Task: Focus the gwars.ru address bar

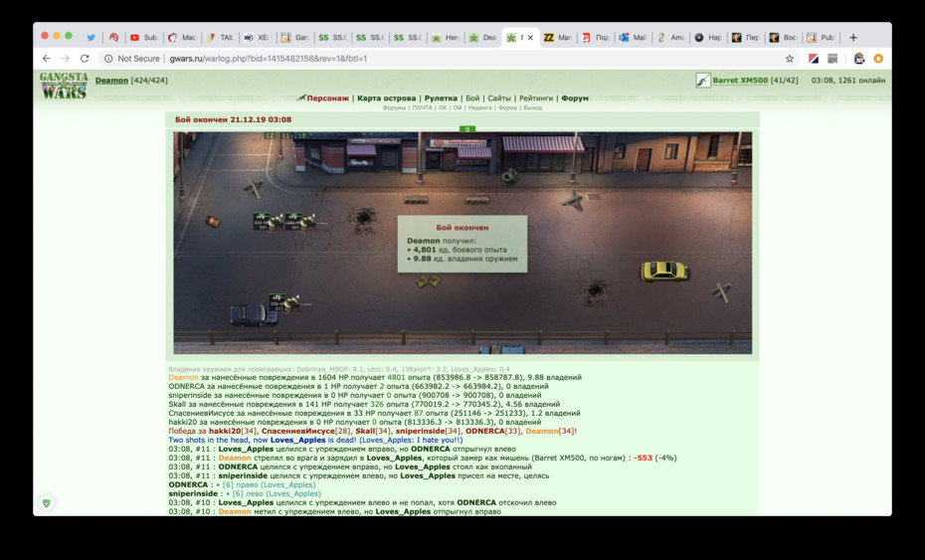Action: 269,59
